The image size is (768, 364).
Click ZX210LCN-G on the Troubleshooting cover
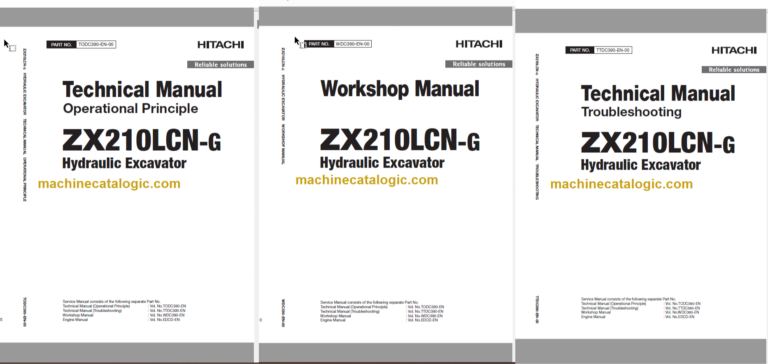tap(658, 143)
